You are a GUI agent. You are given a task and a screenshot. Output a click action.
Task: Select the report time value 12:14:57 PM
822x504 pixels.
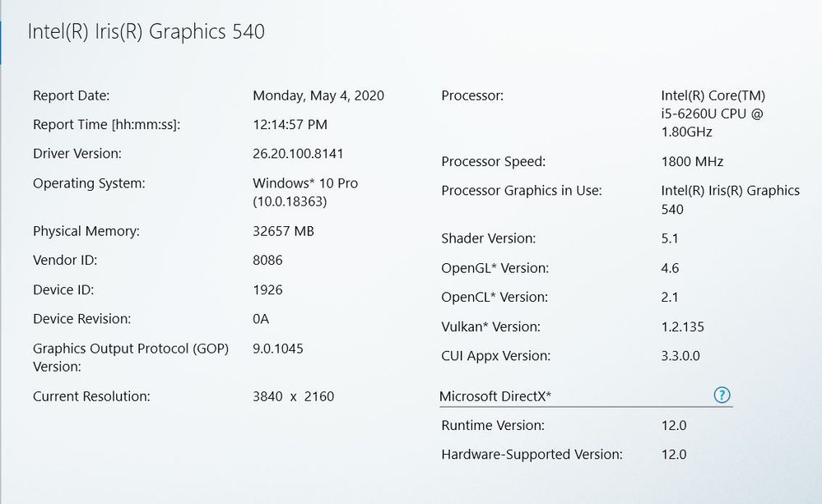click(290, 125)
